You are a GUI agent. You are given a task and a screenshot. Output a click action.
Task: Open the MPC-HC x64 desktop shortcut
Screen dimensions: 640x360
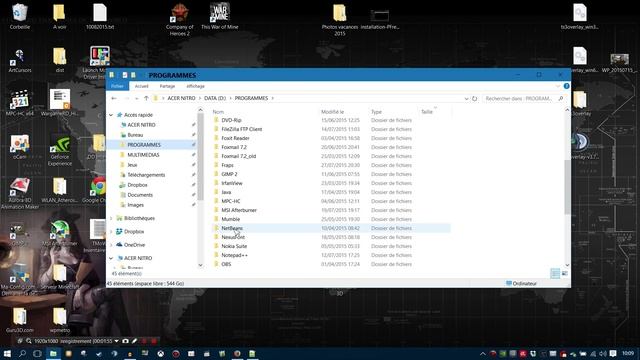tap(20, 103)
